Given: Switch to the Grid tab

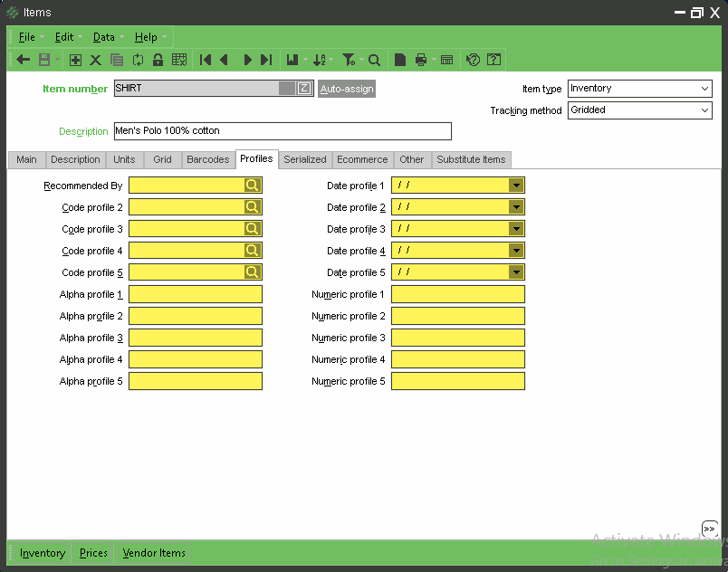Looking at the screenshot, I should tap(162, 159).
